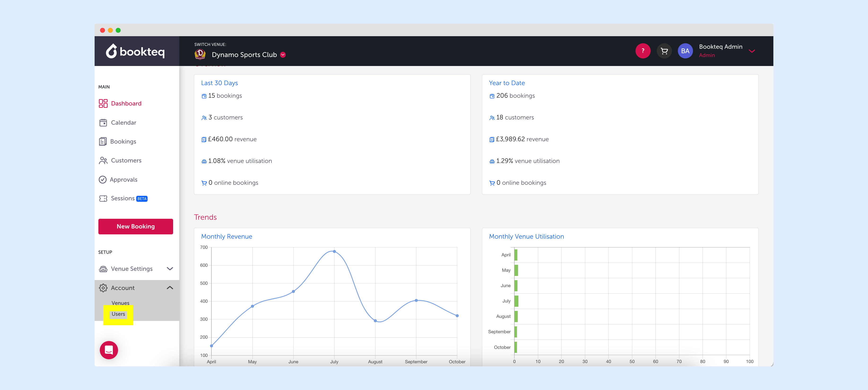
Task: Click the Dynamo Sports Club crest icon
Action: pos(200,54)
